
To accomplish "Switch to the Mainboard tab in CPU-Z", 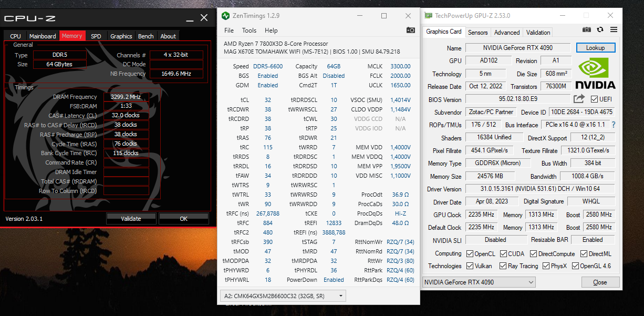I will (x=43, y=36).
